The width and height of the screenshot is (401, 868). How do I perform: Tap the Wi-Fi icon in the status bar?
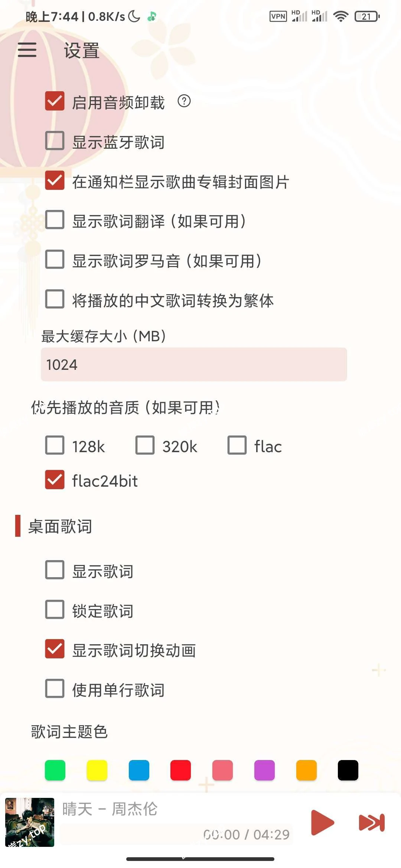pyautogui.click(x=341, y=16)
